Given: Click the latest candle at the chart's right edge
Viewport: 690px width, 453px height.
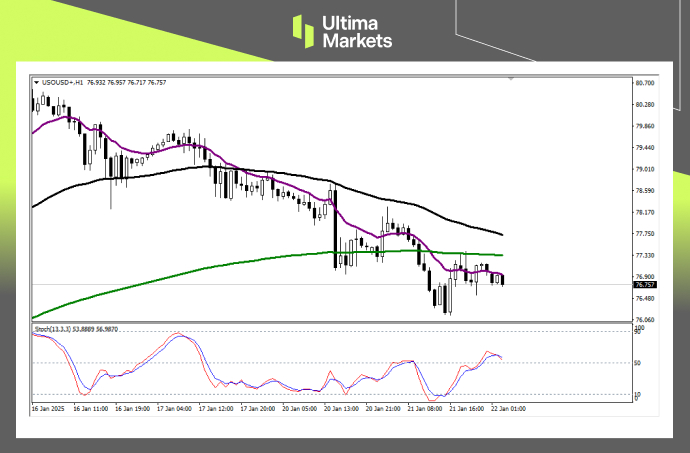Looking at the screenshot, I should (501, 279).
